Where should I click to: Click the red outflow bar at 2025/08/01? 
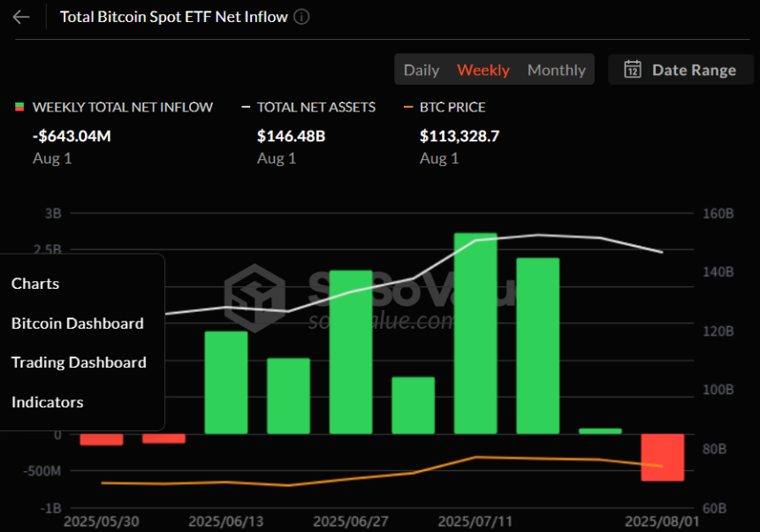coord(662,457)
